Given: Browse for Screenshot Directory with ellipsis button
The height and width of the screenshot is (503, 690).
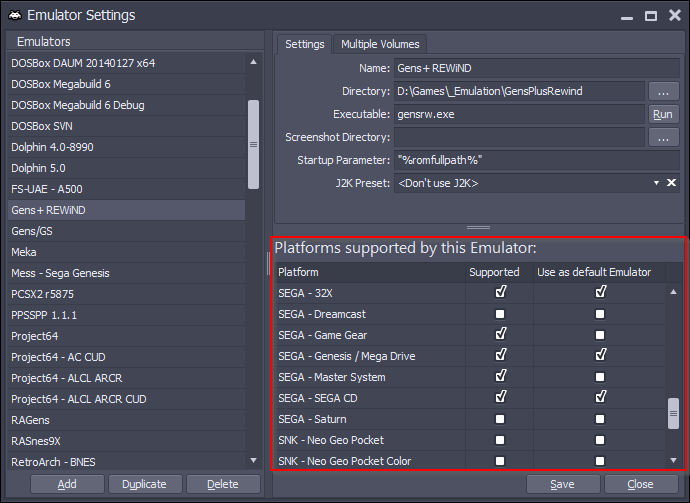Looking at the screenshot, I should coord(663,137).
